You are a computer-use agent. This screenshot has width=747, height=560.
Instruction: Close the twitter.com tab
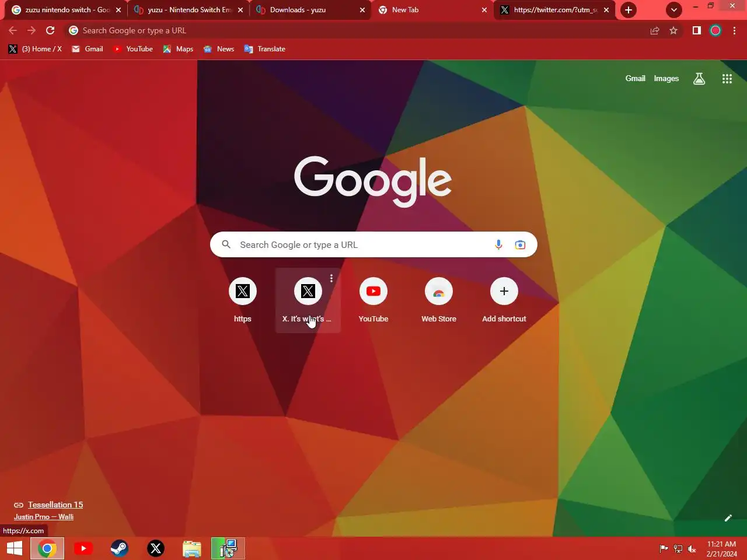606,10
